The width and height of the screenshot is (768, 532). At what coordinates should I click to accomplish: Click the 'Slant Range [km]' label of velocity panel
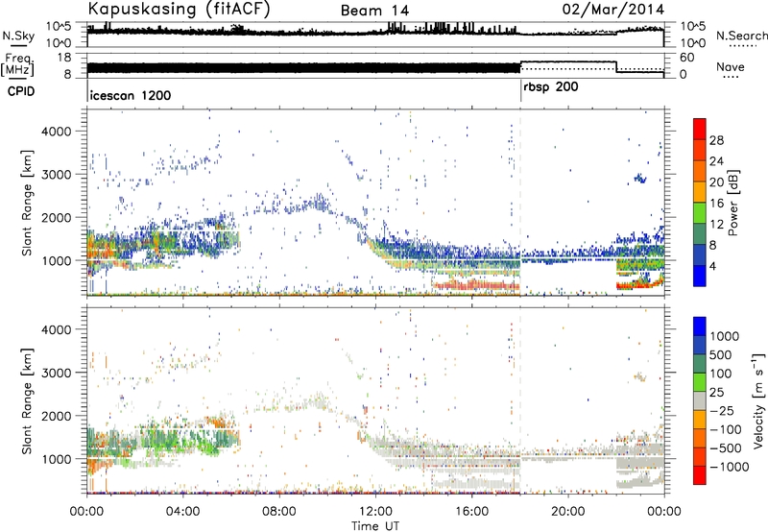coord(27,400)
